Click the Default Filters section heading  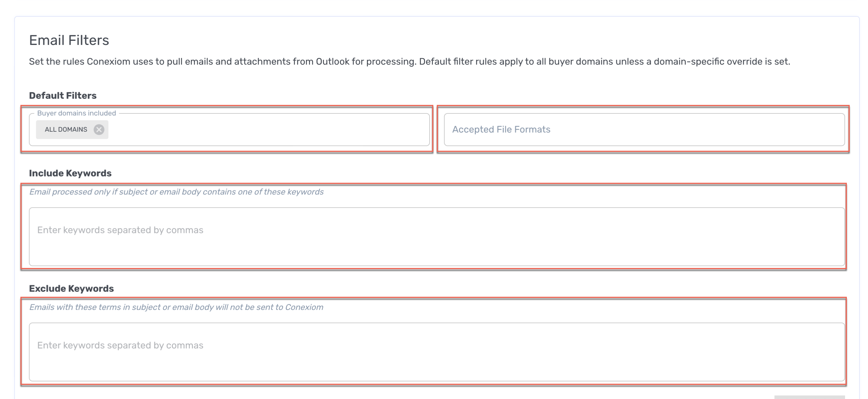click(63, 95)
